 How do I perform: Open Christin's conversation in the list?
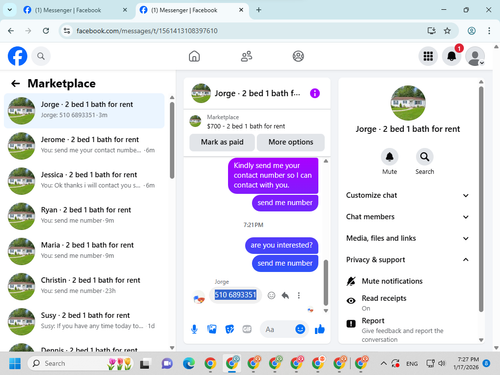(84, 286)
